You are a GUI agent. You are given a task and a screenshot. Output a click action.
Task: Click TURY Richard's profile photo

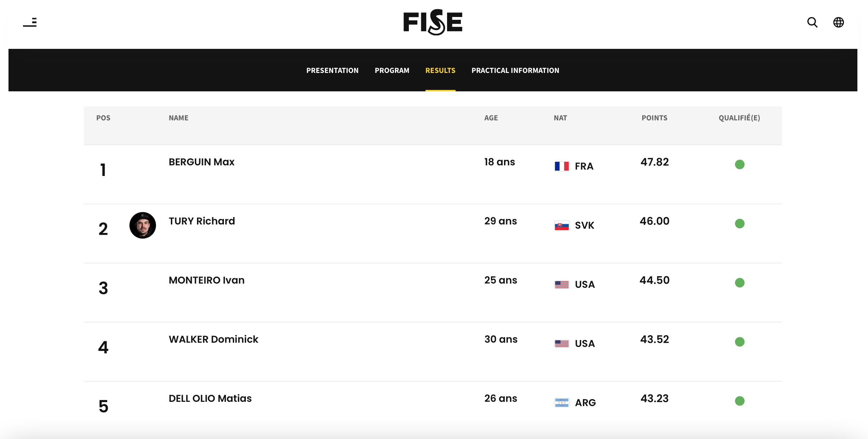(143, 225)
